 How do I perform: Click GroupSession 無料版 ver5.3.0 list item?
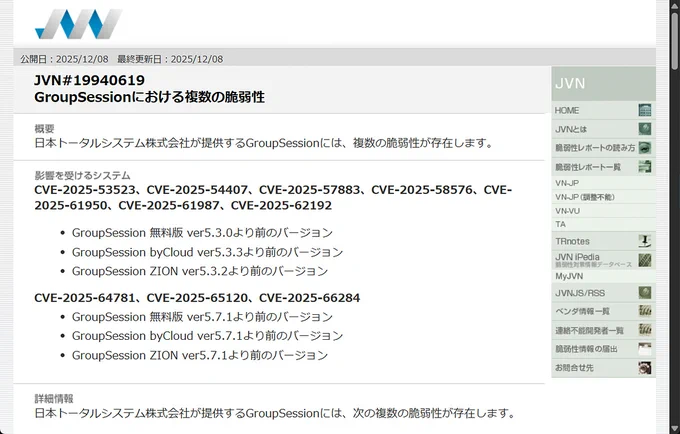click(202, 233)
